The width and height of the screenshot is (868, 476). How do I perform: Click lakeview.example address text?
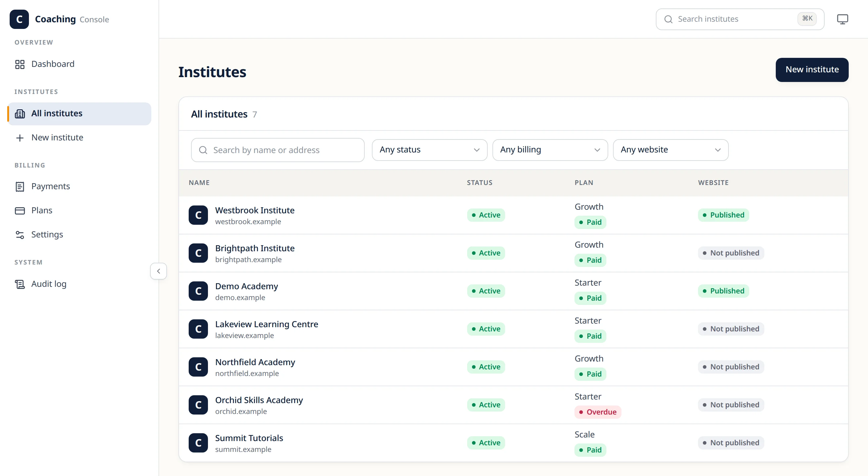point(245,336)
